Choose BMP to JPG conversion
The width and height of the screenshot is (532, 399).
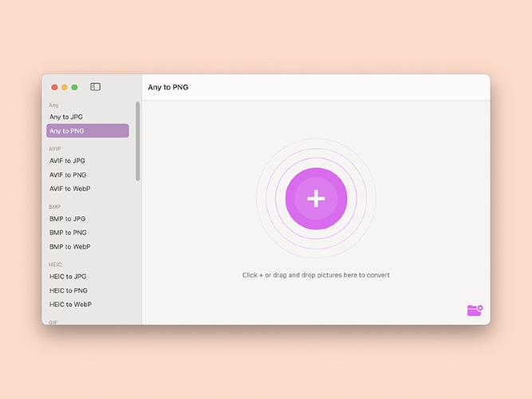click(67, 219)
